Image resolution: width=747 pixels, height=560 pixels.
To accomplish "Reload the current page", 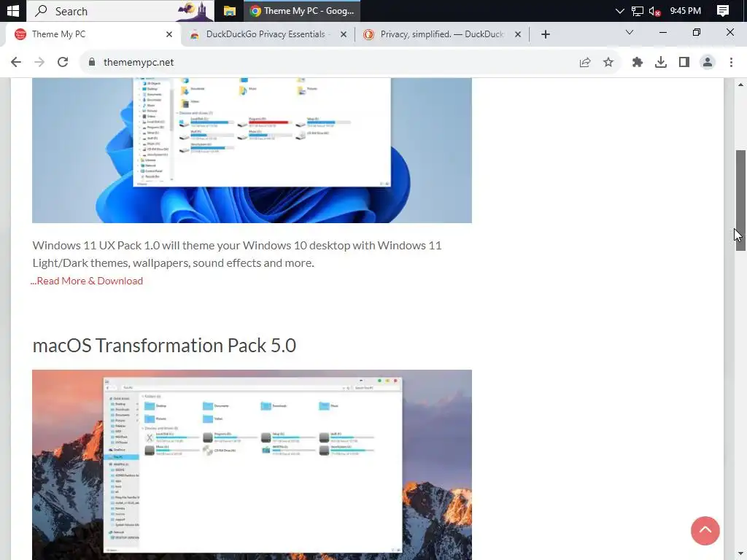I will [63, 62].
